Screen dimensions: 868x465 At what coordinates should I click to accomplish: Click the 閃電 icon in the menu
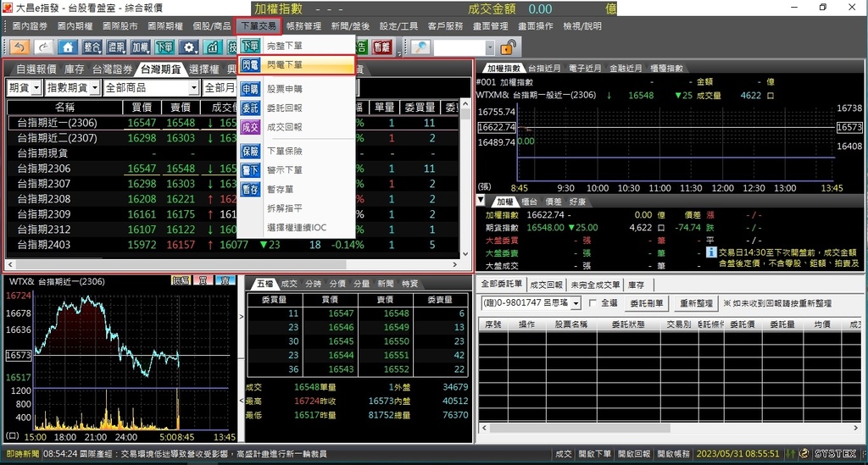point(250,64)
